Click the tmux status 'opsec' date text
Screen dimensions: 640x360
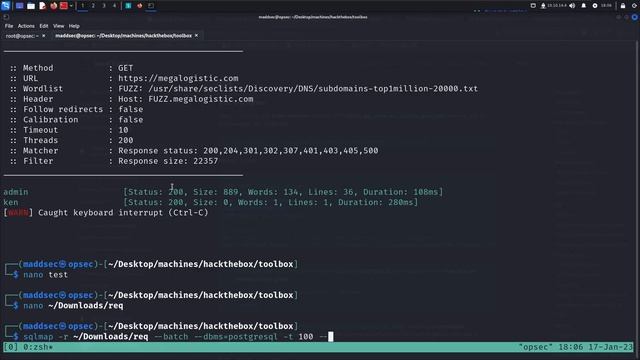point(576,347)
